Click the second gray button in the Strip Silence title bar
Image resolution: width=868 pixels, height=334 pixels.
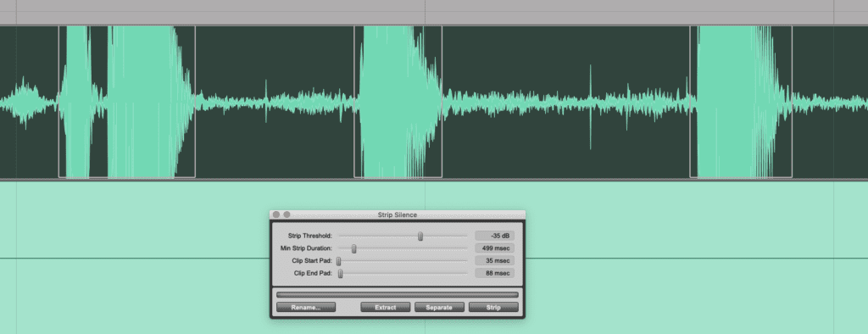pyautogui.click(x=287, y=214)
